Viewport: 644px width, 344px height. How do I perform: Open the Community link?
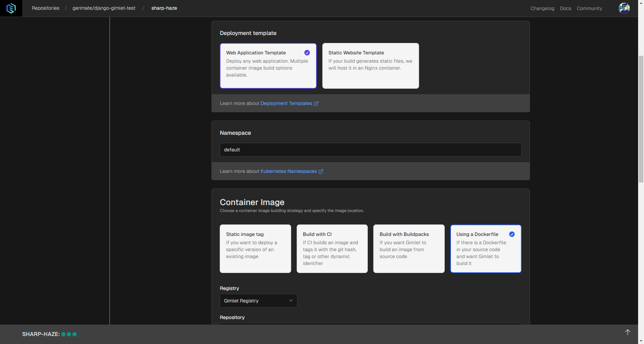(x=589, y=8)
